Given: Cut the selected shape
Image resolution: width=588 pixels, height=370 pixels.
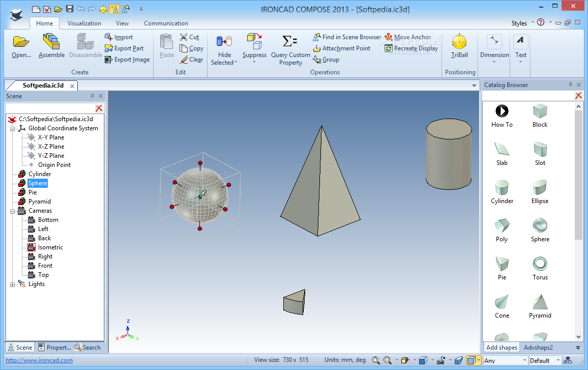Looking at the screenshot, I should point(189,37).
